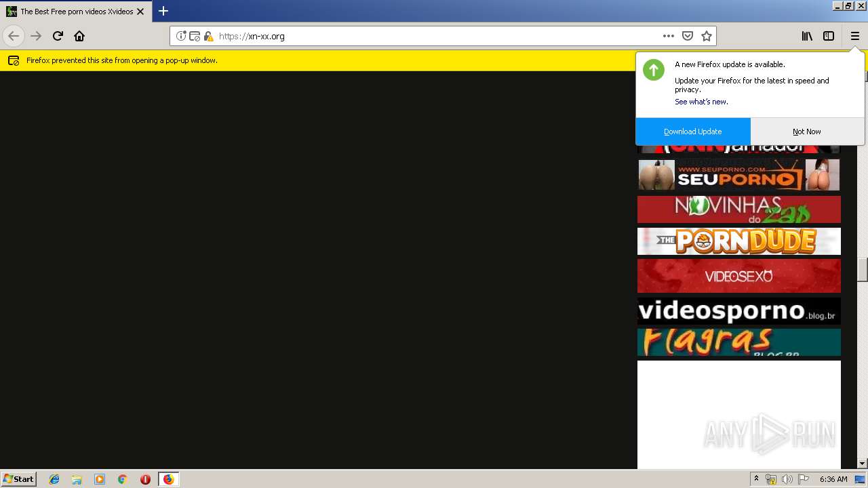Click the green update arrow icon
Screen dimensions: 868x488
[654, 69]
